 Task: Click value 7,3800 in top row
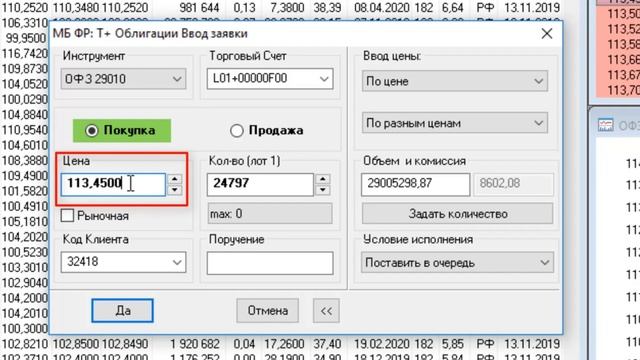pos(287,7)
